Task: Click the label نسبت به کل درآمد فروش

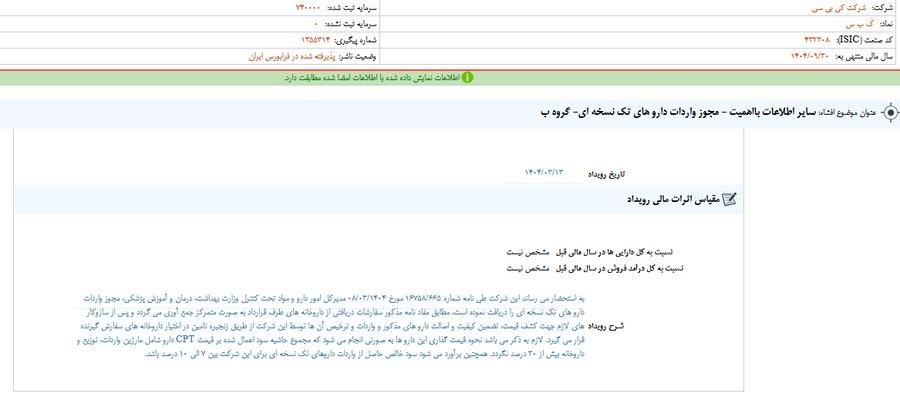Action: coord(620,268)
